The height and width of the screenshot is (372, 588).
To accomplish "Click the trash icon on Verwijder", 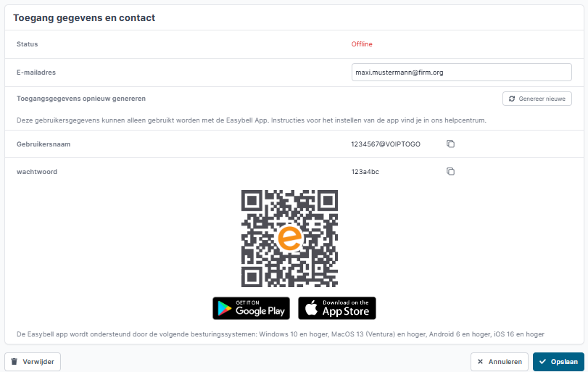I will point(15,362).
